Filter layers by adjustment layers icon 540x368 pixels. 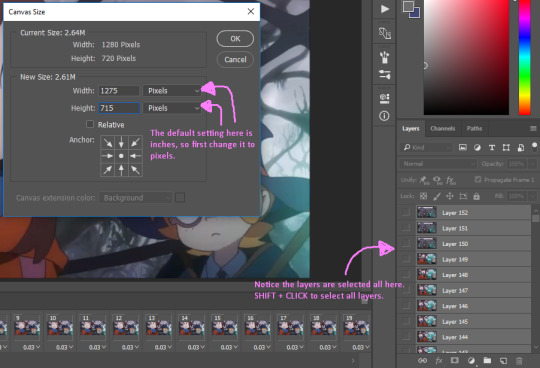(477, 147)
